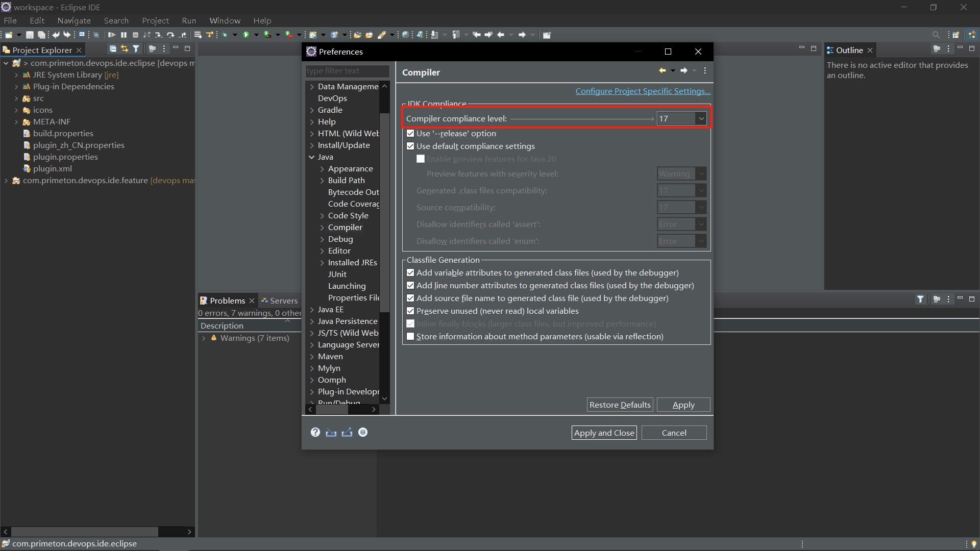Enable Store information about method parameters

[x=411, y=337]
